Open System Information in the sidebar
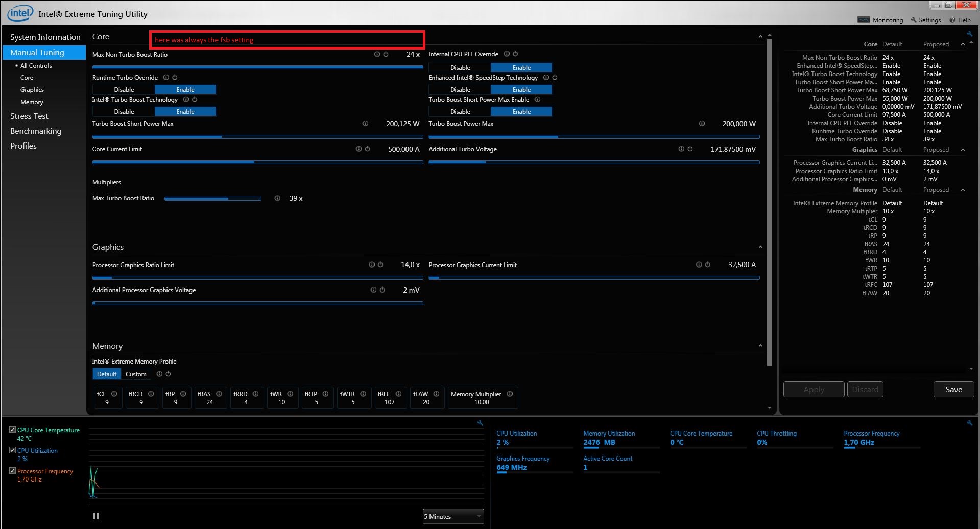 [x=45, y=37]
